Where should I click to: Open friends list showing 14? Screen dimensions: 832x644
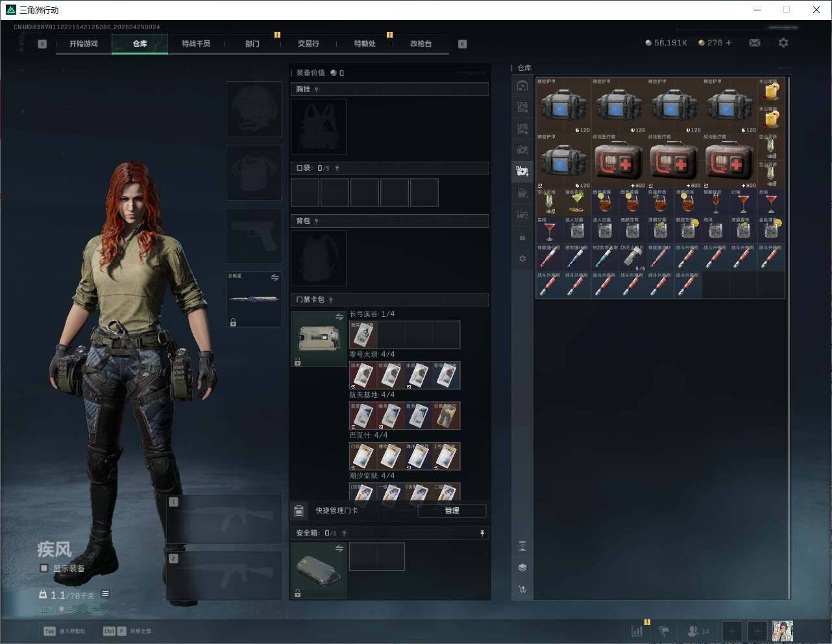(x=698, y=631)
